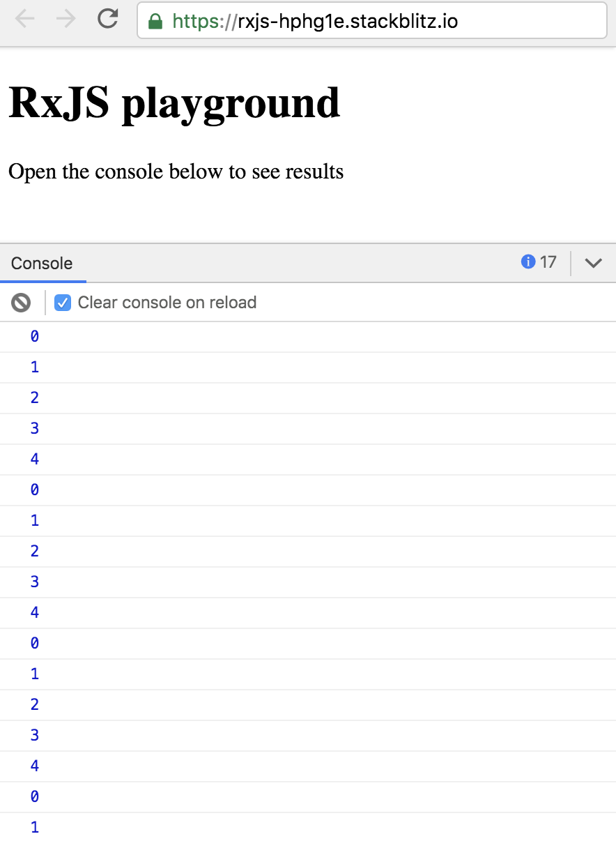Click the grayed-out forward arrow
The height and width of the screenshot is (841, 616).
66,20
